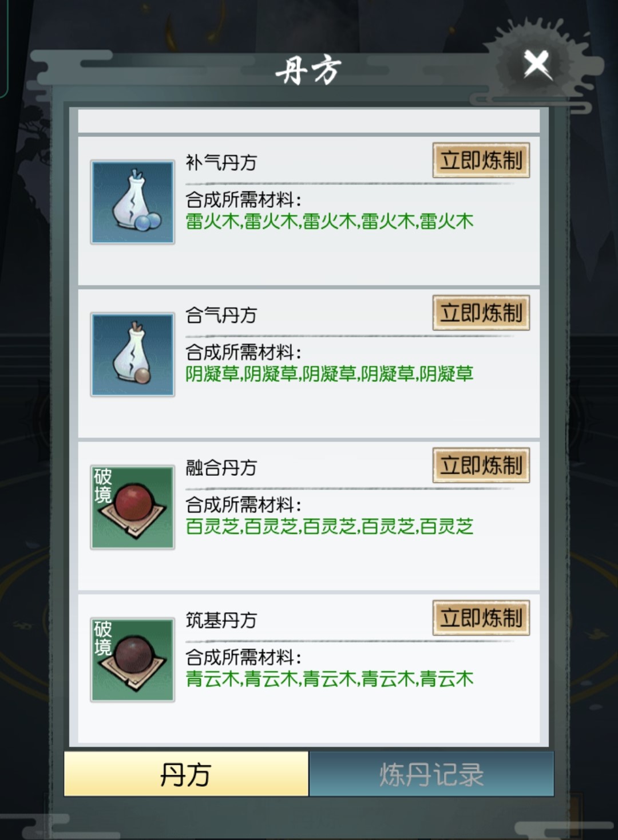Click the 合气丹方 recipe title
The height and width of the screenshot is (840, 618).
click(x=221, y=315)
